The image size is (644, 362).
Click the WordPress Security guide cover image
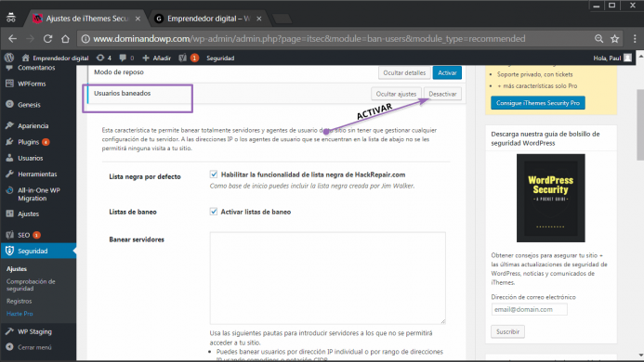point(550,198)
